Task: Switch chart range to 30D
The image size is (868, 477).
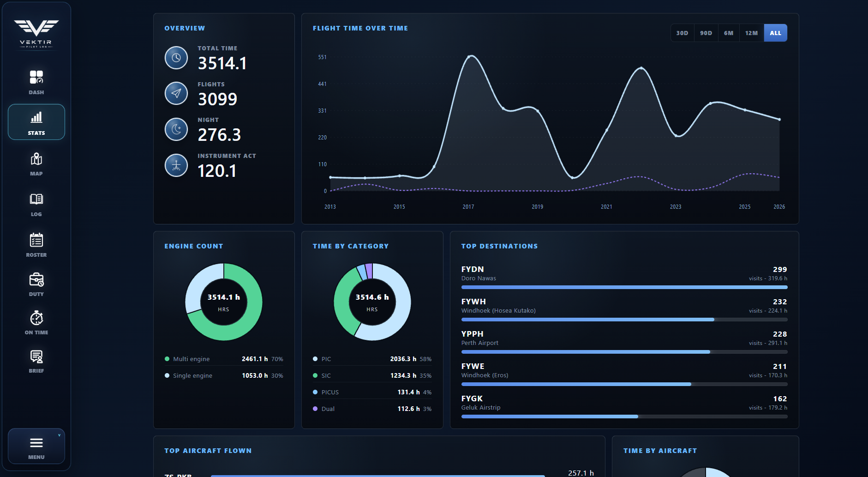Action: (682, 33)
